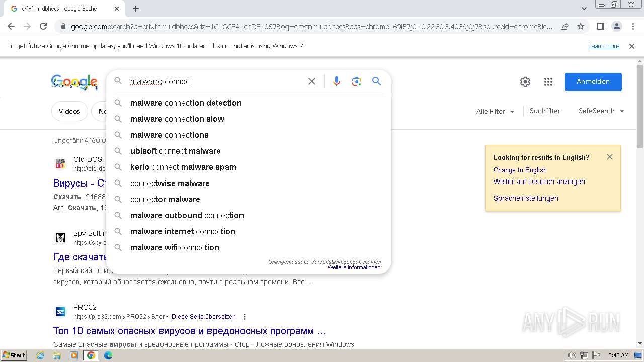Bookmark this page with star icon
The width and height of the screenshot is (644, 362).
(581, 26)
